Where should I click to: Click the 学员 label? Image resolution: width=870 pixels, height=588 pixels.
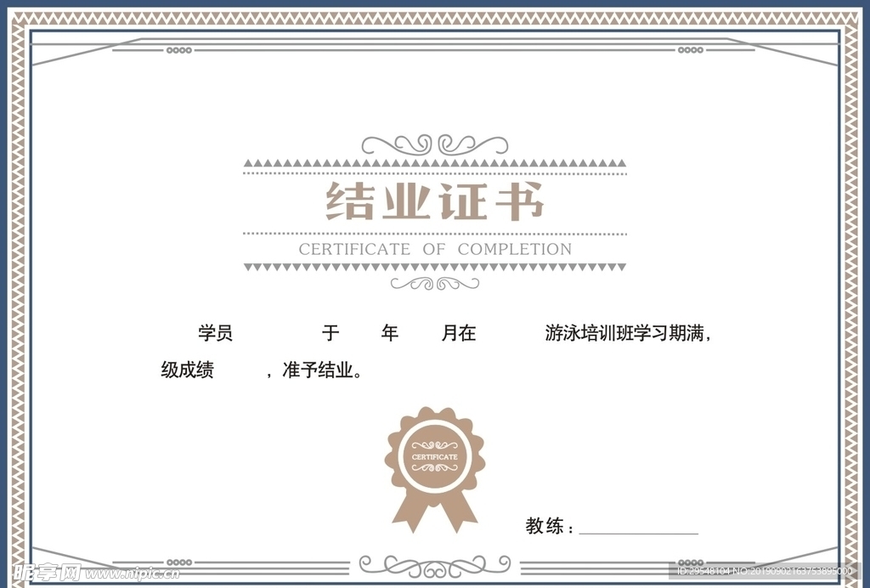click(x=215, y=333)
